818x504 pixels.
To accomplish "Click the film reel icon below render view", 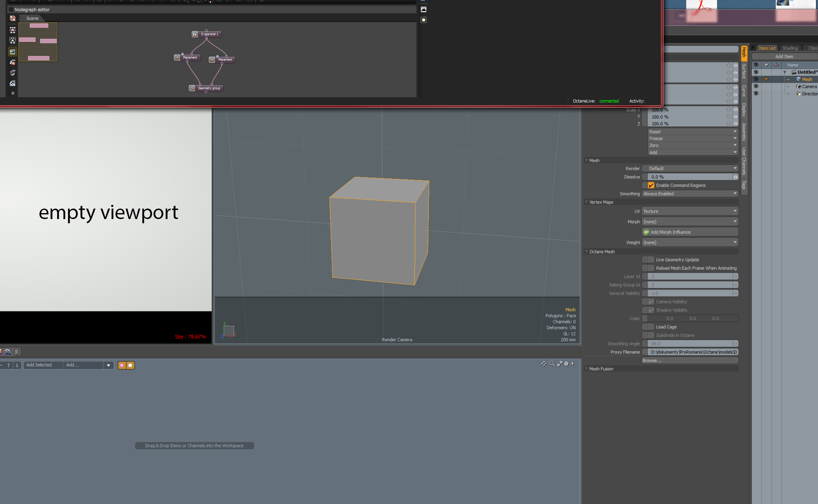I will 7,352.
